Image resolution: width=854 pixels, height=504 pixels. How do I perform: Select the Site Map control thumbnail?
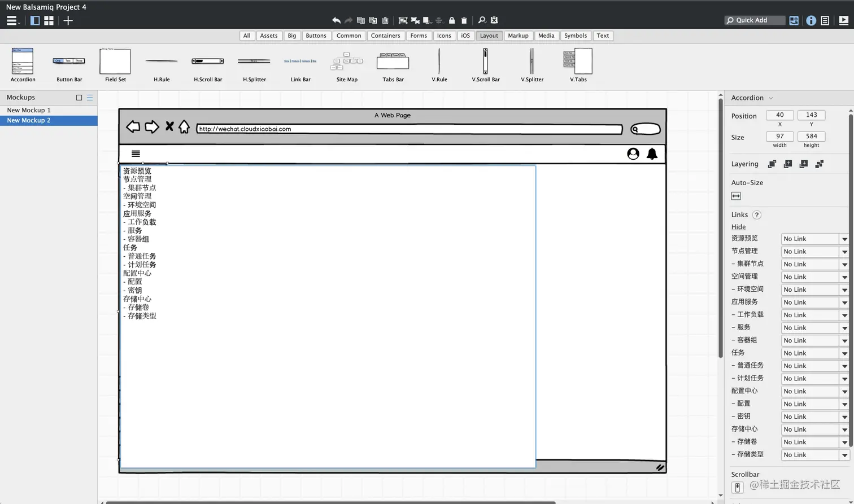click(x=347, y=65)
